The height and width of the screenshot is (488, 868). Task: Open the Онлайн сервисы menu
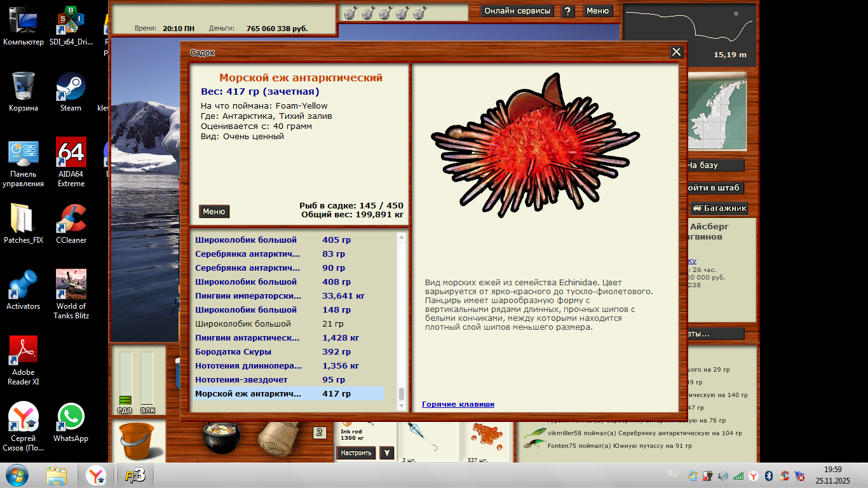[x=517, y=11]
